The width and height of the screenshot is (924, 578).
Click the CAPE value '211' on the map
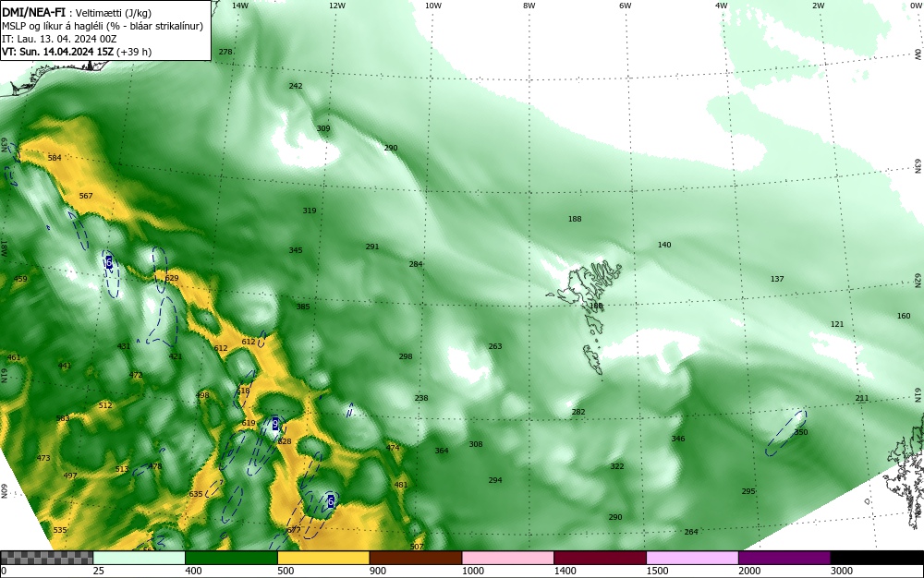click(861, 398)
